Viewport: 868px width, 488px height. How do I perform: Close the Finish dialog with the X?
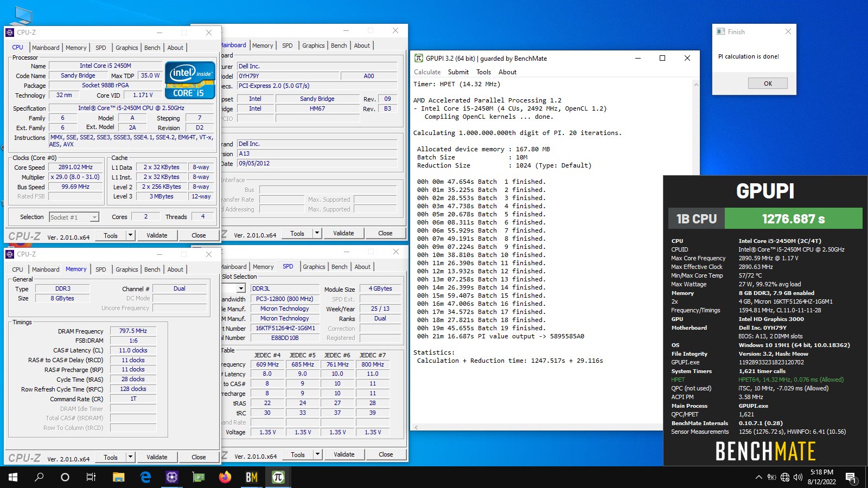click(x=788, y=31)
